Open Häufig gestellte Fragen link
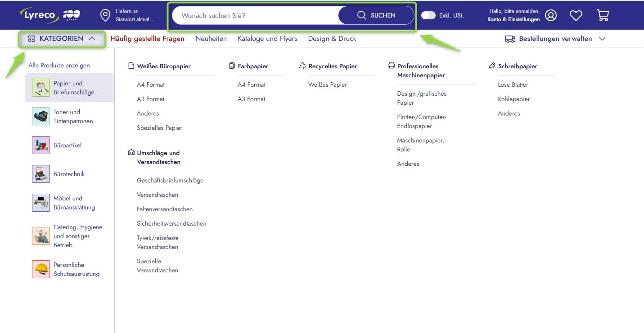Viewport: 644px width, 333px height. tap(148, 39)
